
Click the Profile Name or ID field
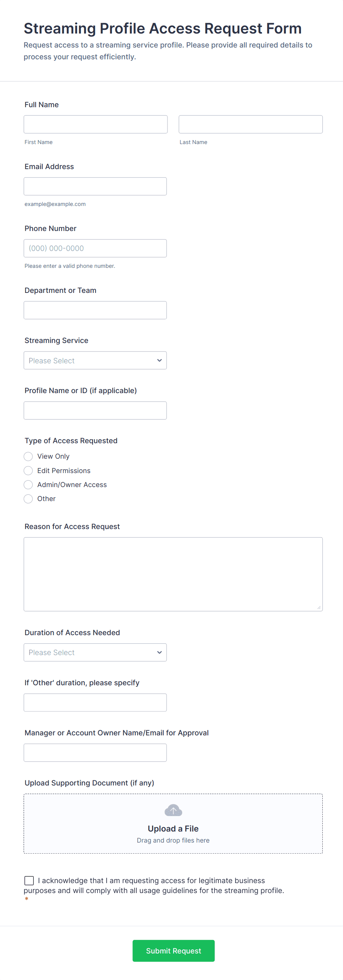95,410
